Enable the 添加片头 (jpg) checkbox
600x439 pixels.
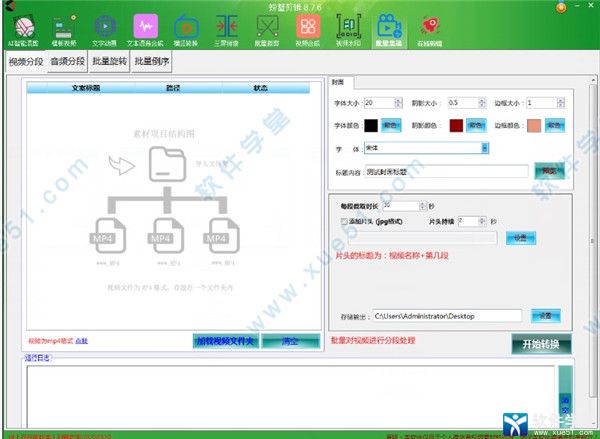coord(344,221)
